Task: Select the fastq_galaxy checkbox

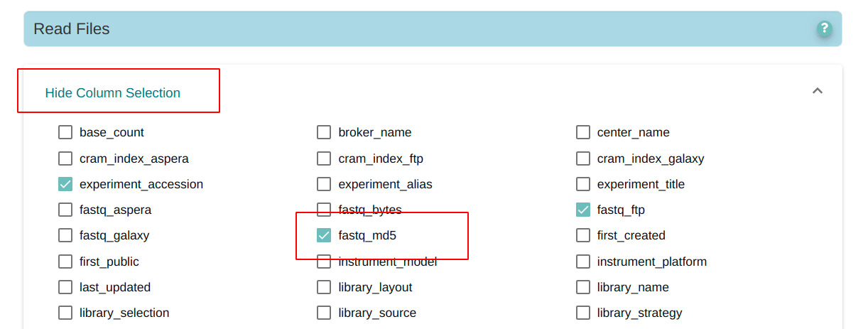Action: (x=65, y=235)
